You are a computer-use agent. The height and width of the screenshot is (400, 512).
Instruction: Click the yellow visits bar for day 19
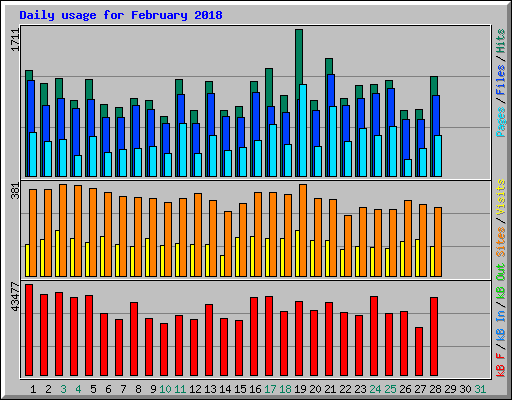pyautogui.click(x=297, y=253)
